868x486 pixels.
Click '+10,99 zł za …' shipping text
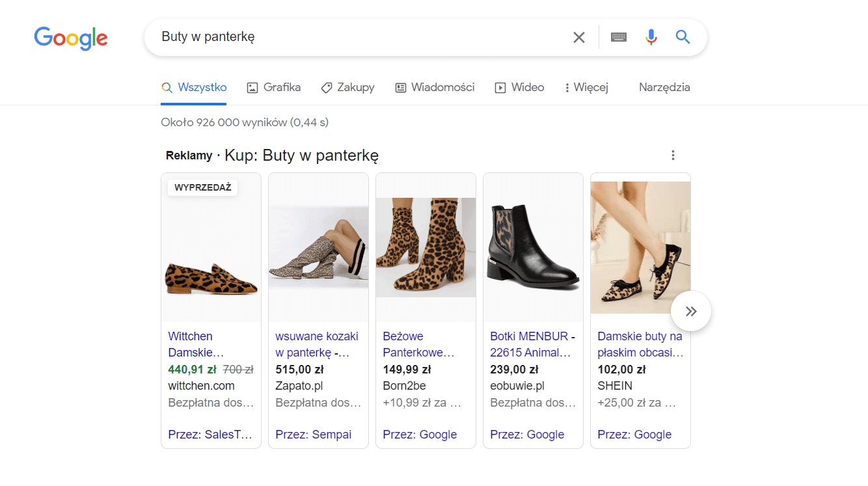(422, 403)
